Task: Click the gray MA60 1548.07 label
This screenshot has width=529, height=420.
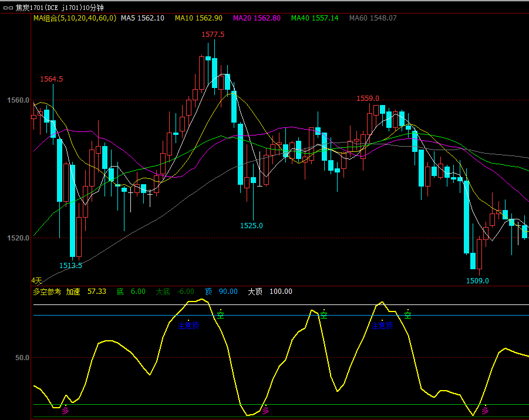Action: coord(373,18)
